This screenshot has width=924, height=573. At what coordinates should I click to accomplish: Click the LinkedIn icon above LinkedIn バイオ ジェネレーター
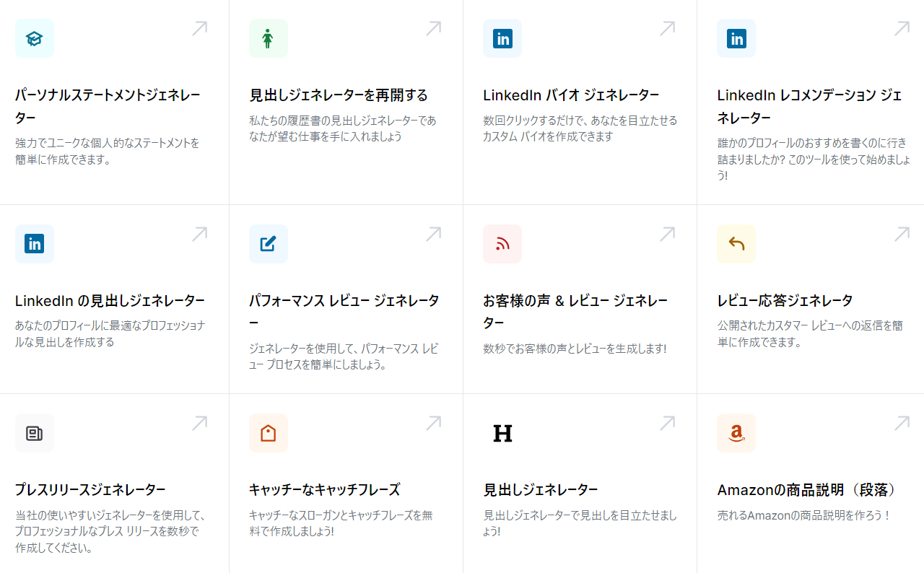point(502,38)
